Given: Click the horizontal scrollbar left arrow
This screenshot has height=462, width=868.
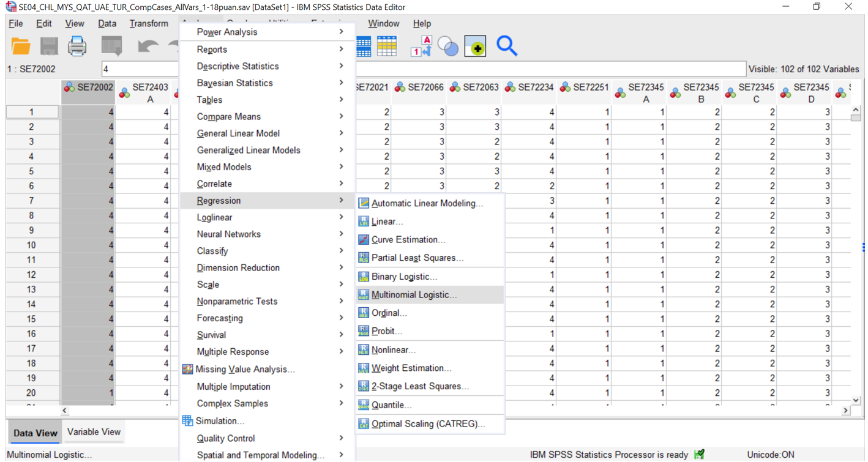Looking at the screenshot, I should click(x=65, y=411).
